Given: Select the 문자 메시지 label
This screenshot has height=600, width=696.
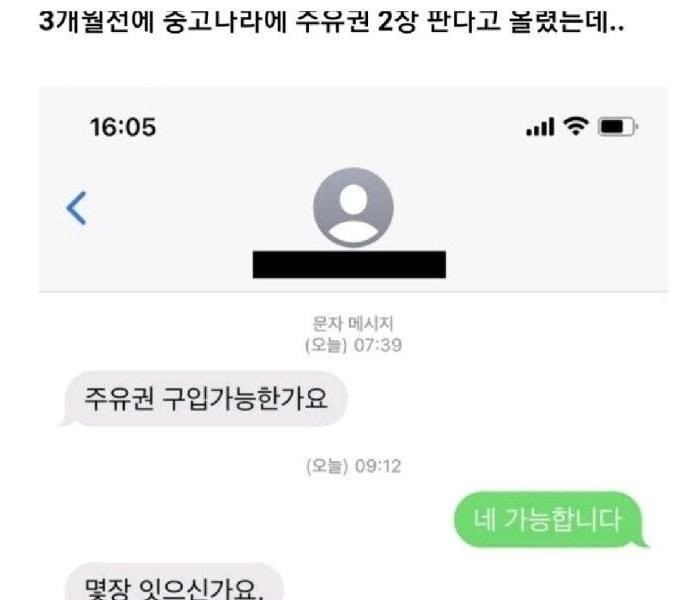Looking at the screenshot, I should [353, 324].
